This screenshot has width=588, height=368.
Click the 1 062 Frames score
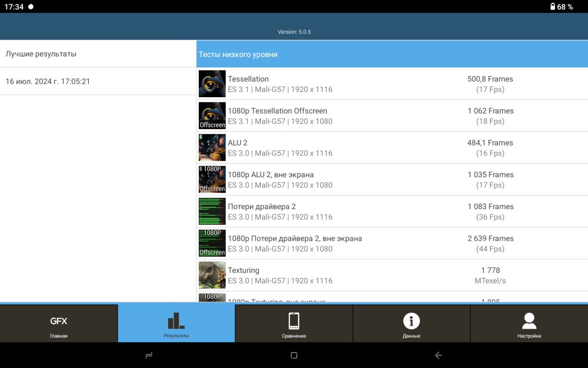[490, 111]
